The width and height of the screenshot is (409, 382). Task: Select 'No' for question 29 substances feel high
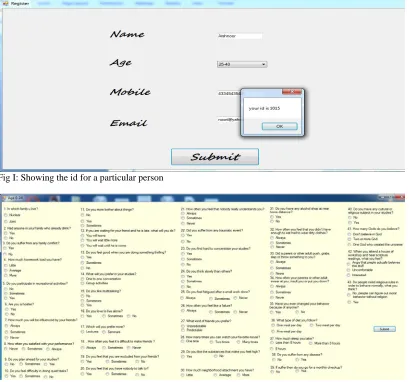215,356
